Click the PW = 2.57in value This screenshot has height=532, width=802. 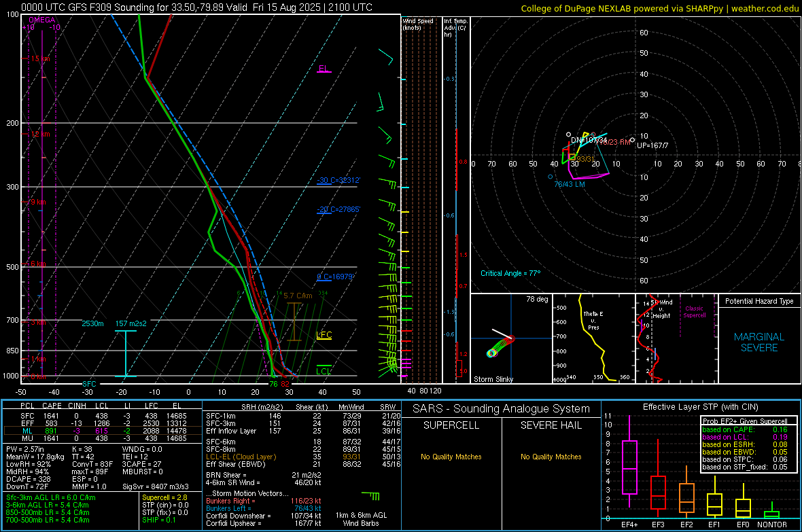(x=25, y=449)
